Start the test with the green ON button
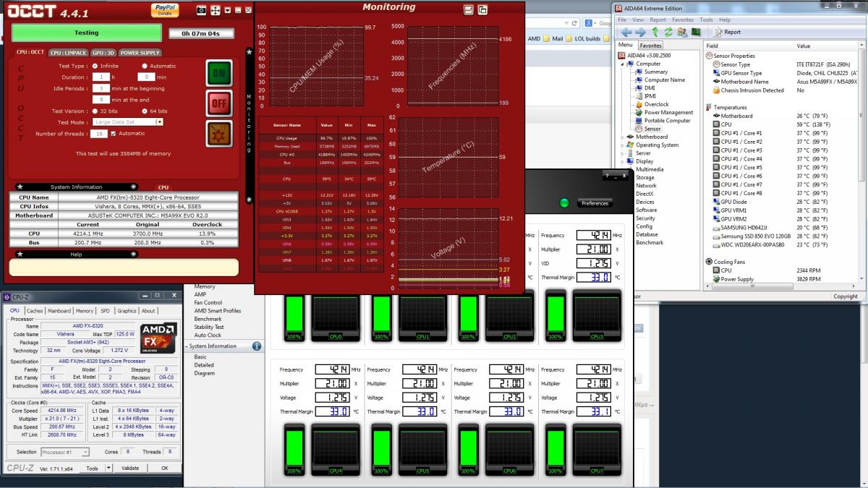The image size is (868, 488). point(219,74)
